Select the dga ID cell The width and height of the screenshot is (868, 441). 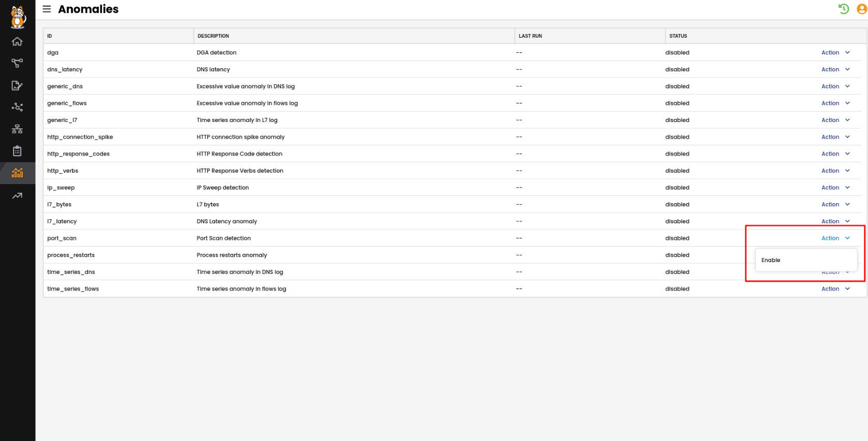coord(53,53)
